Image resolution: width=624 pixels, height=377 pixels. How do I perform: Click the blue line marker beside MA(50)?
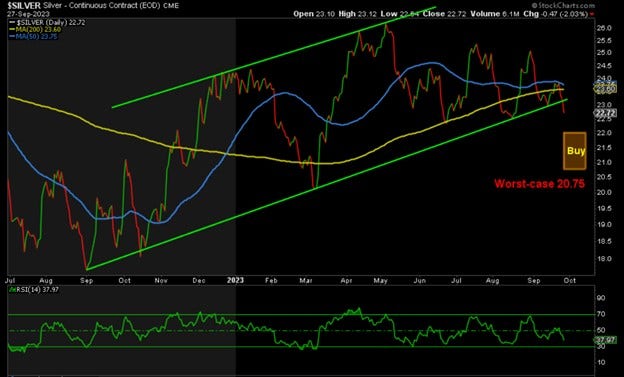pyautogui.click(x=12, y=37)
